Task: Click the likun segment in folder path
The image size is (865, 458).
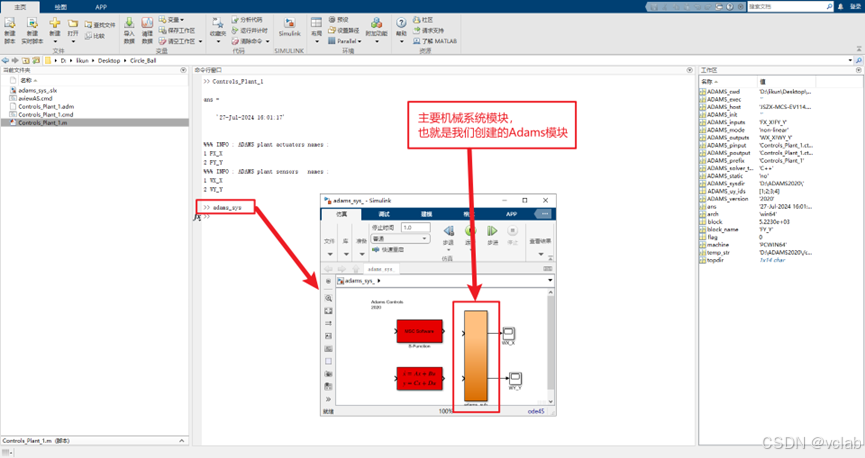Action: 82,61
